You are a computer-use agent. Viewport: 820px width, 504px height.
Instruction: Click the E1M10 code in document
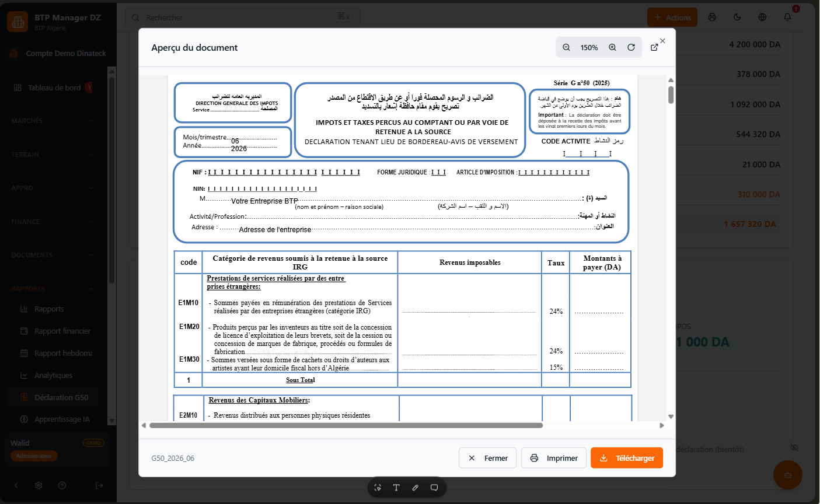pyautogui.click(x=189, y=303)
